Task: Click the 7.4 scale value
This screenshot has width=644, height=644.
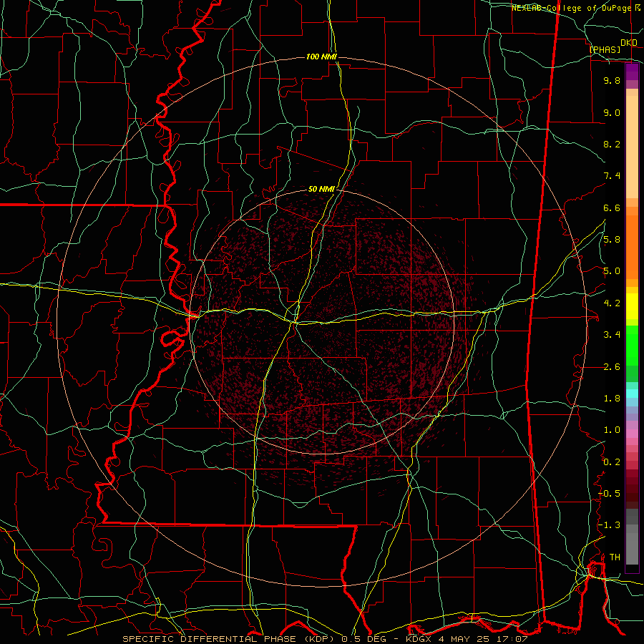Action: 612,176
